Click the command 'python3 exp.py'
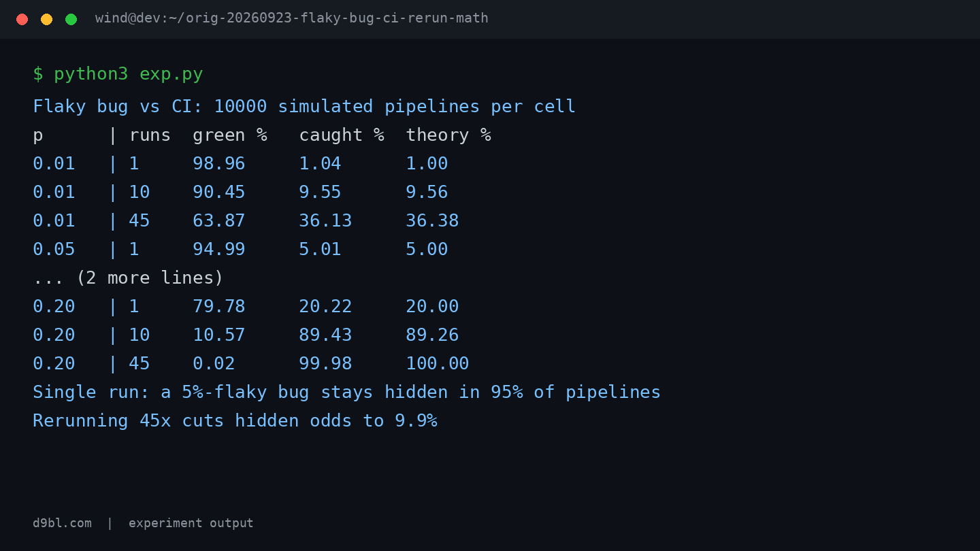The height and width of the screenshot is (551, 980). (x=129, y=73)
